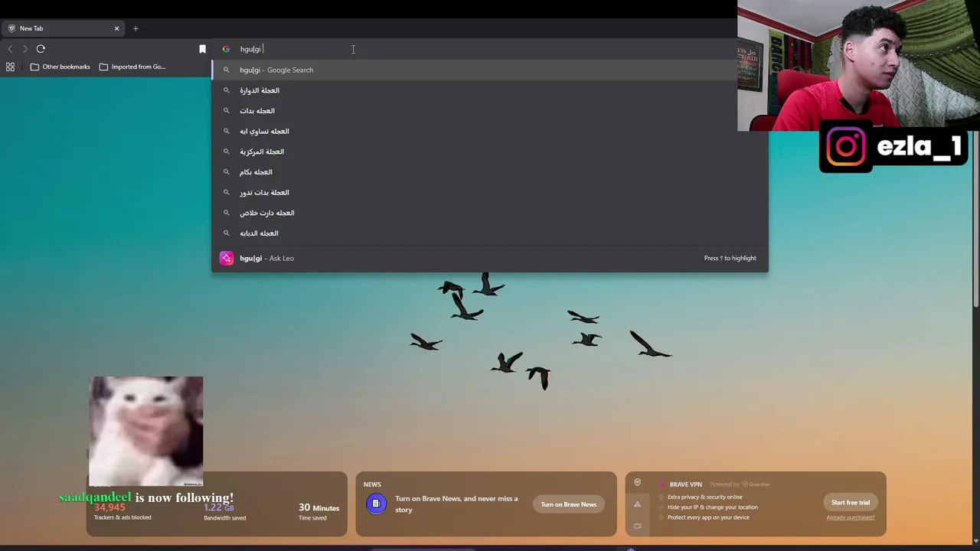Click the Start free trial button

851,503
